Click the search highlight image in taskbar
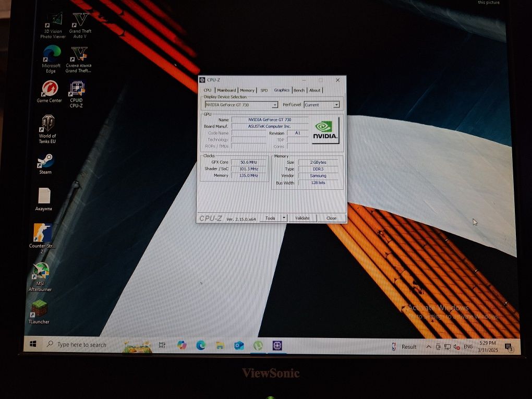The image size is (532, 399). [x=137, y=346]
